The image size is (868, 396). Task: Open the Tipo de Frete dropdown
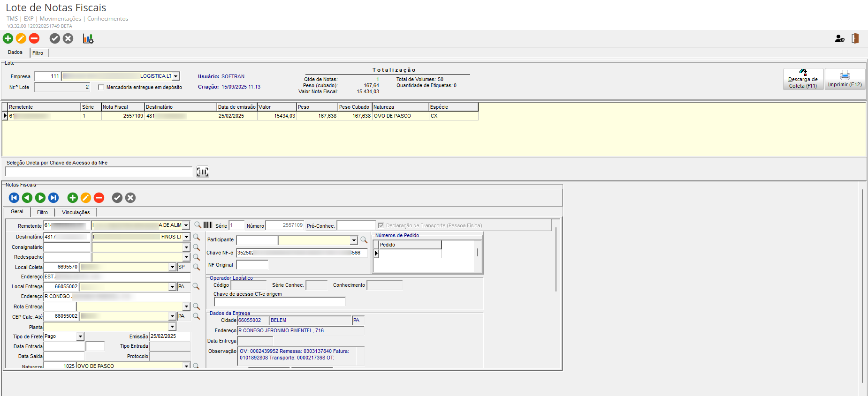tap(80, 336)
